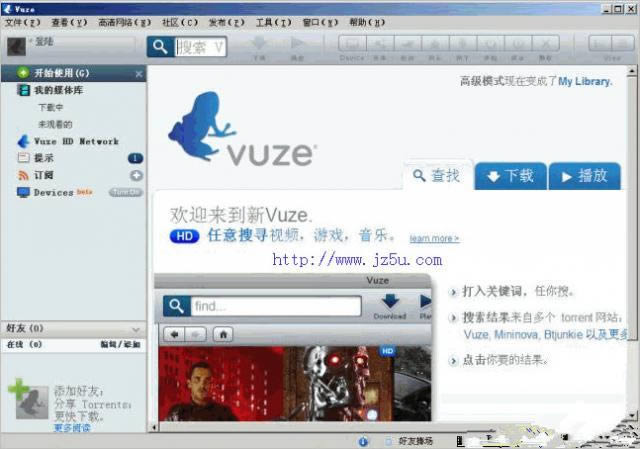
Task: Add a subscription with the plus button
Action: pos(136,176)
